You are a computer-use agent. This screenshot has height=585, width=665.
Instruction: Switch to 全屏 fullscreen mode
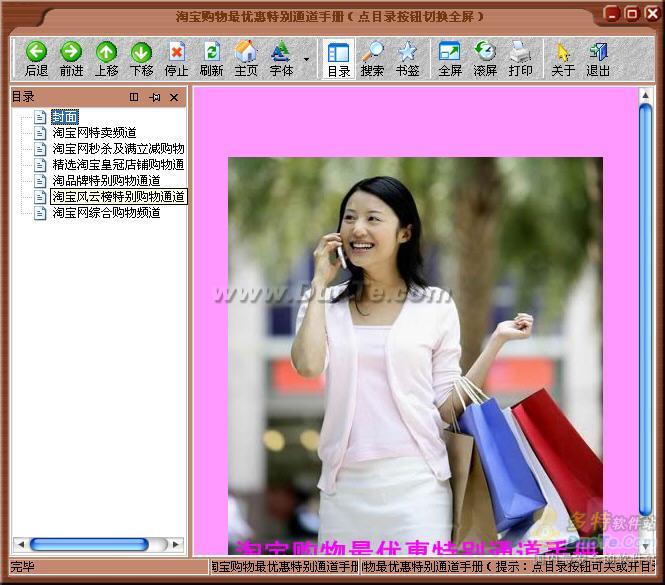click(450, 51)
